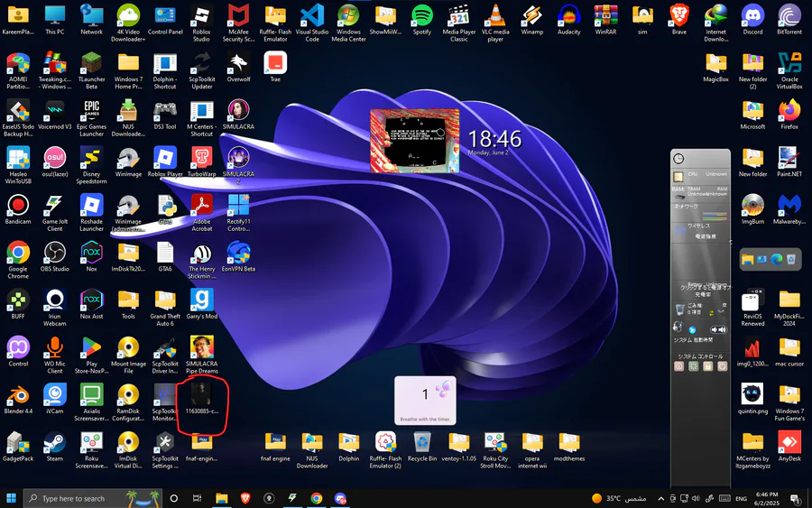Open the ReviOS Renewed desktop icon
Screen dimensions: 812x508
point(752,308)
